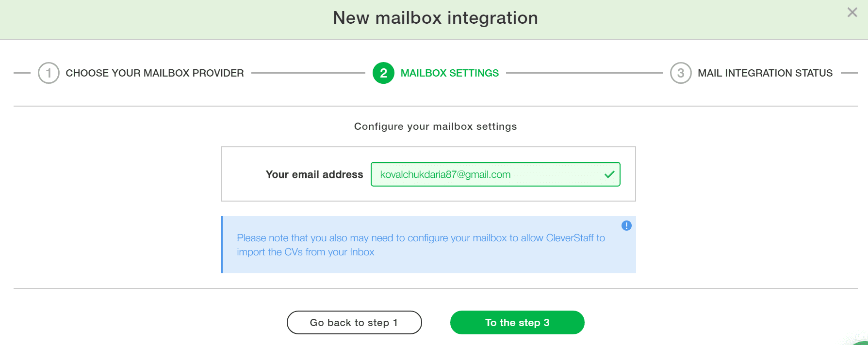Click the Your email address label
This screenshot has width=868, height=345.
coord(314,174)
